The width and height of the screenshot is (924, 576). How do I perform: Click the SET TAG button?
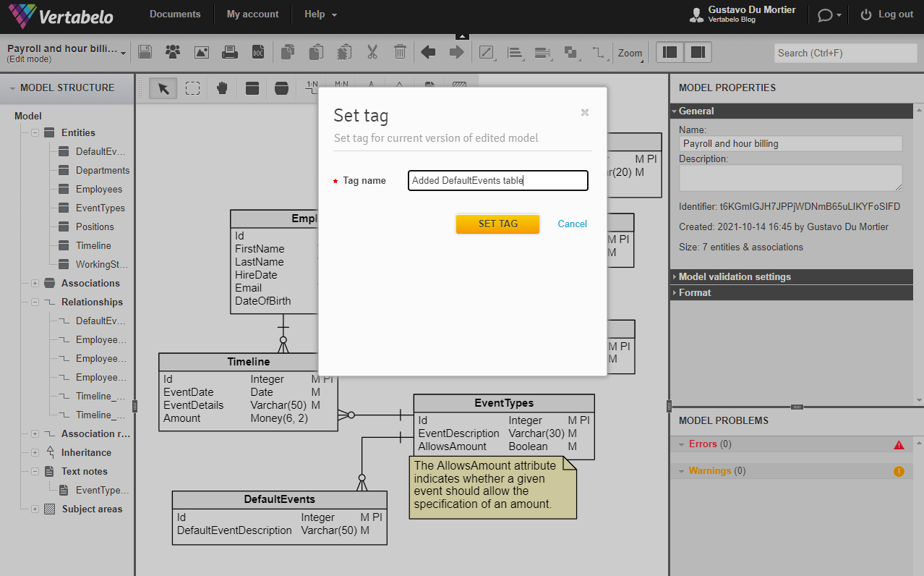click(x=497, y=224)
